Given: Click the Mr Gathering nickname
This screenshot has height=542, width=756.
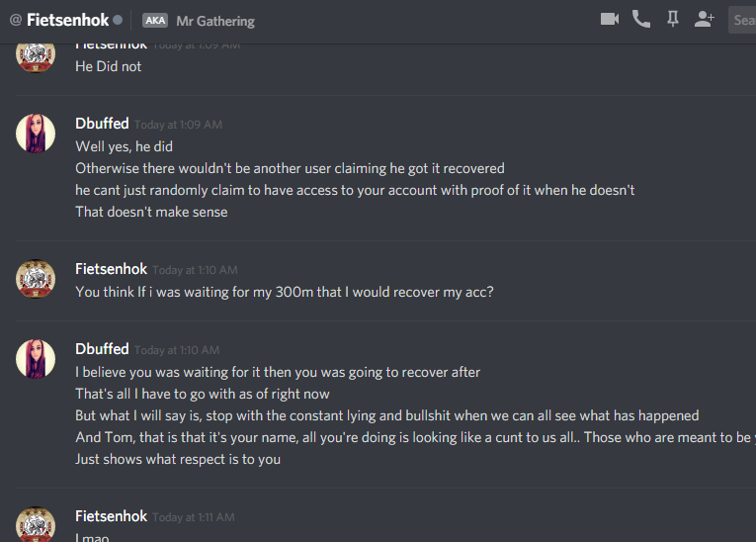Looking at the screenshot, I should (x=214, y=21).
